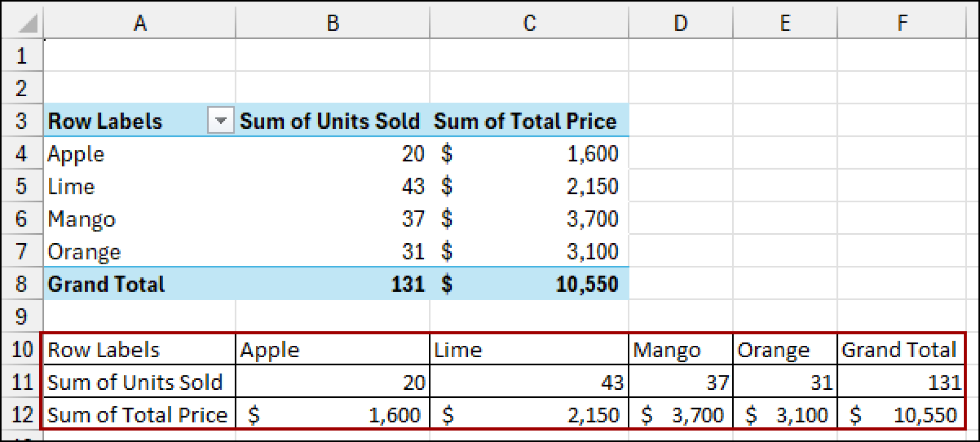This screenshot has height=442, width=980.
Task: Select the Sum of Total Price header cell
Action: (525, 121)
